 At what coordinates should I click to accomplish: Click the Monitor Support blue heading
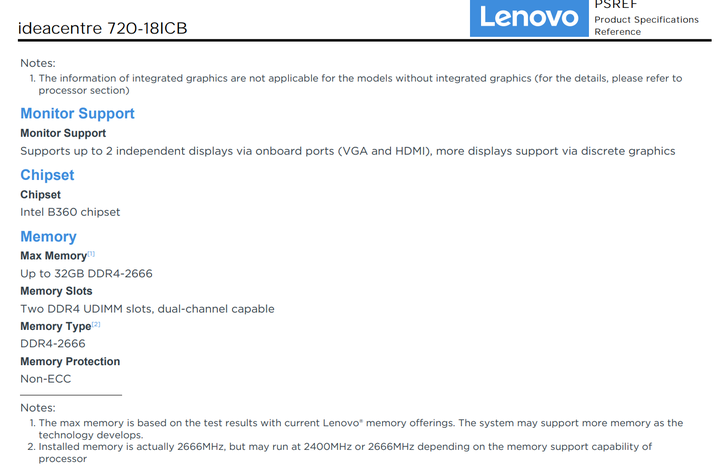click(x=77, y=113)
